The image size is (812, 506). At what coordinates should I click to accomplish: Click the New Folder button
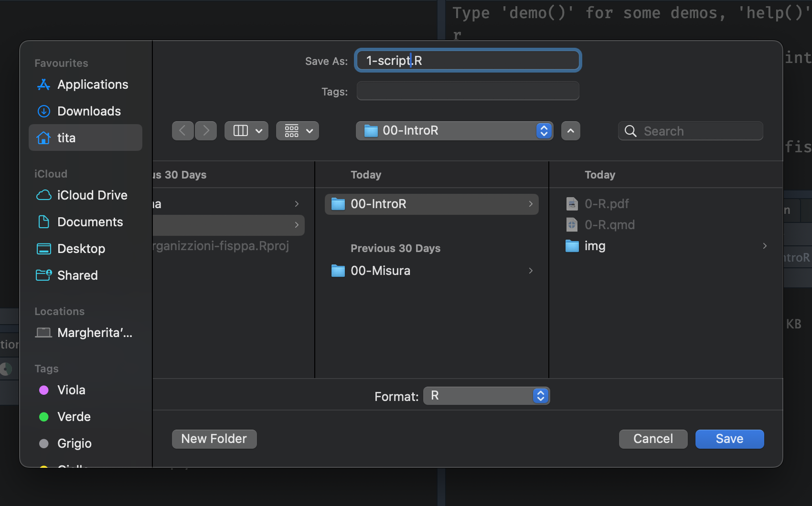214,439
